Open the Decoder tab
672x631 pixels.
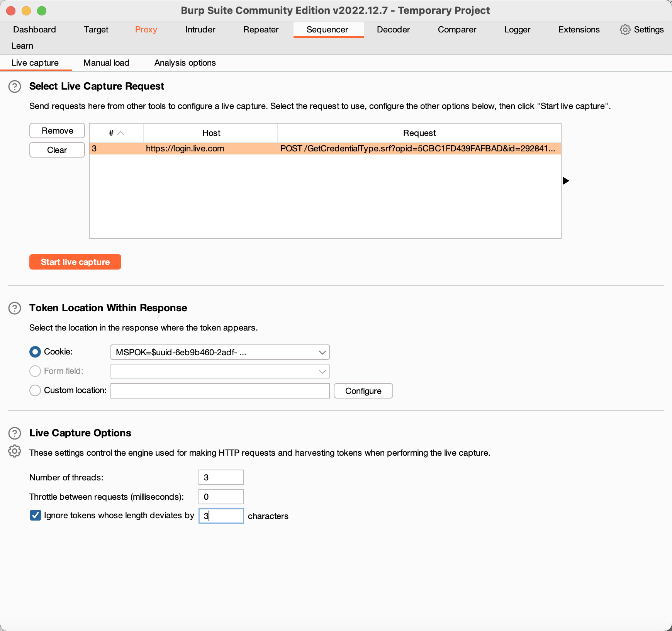pyautogui.click(x=393, y=30)
